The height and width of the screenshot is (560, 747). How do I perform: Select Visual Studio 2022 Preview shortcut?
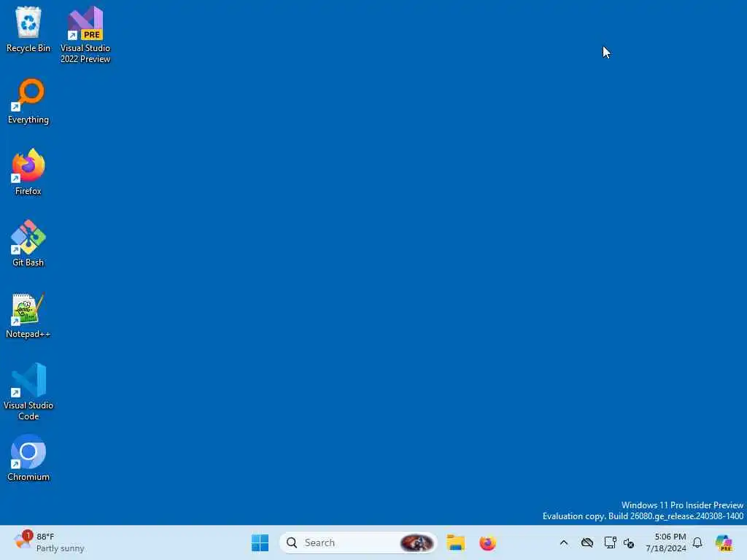coord(85,35)
